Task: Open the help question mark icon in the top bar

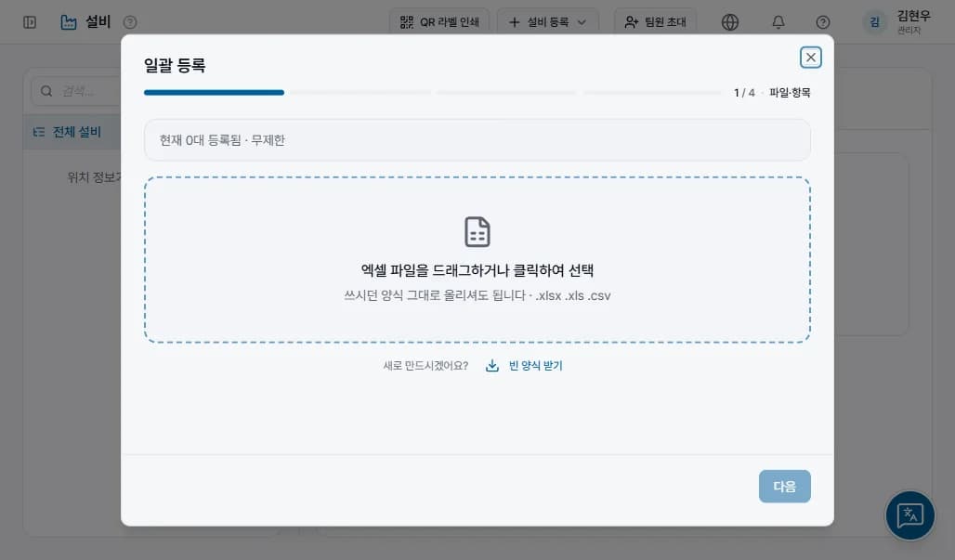Action: point(822,22)
